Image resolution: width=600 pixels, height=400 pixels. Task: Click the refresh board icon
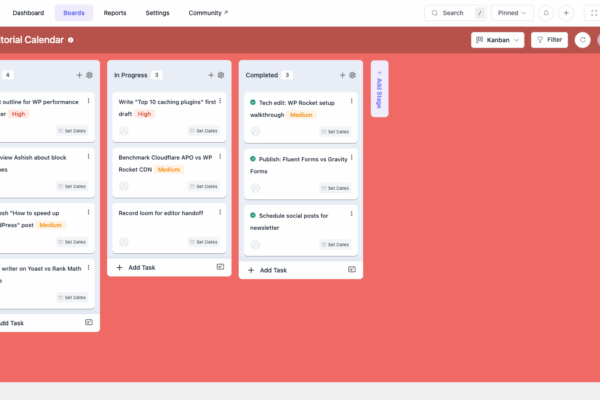pyautogui.click(x=582, y=40)
